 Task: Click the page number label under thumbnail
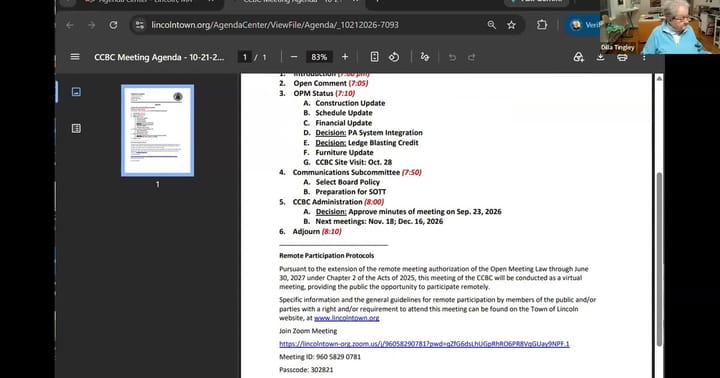pyautogui.click(x=158, y=185)
